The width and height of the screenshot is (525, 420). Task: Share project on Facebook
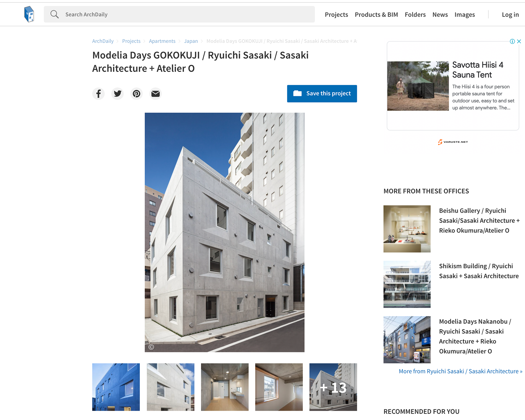[x=98, y=94]
